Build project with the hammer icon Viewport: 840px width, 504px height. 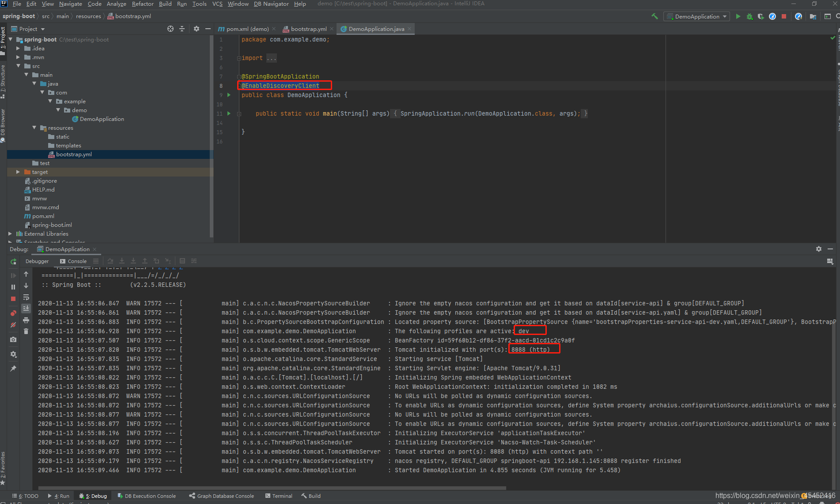point(655,16)
